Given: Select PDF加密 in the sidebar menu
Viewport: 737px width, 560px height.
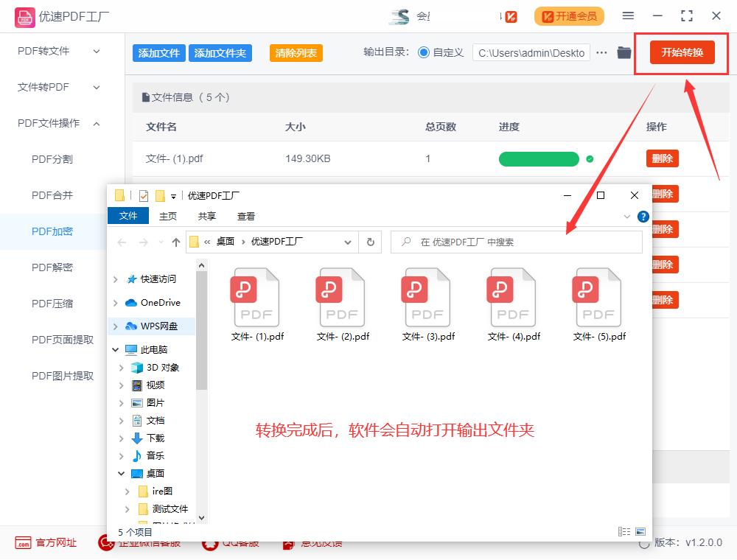Looking at the screenshot, I should pos(52,231).
